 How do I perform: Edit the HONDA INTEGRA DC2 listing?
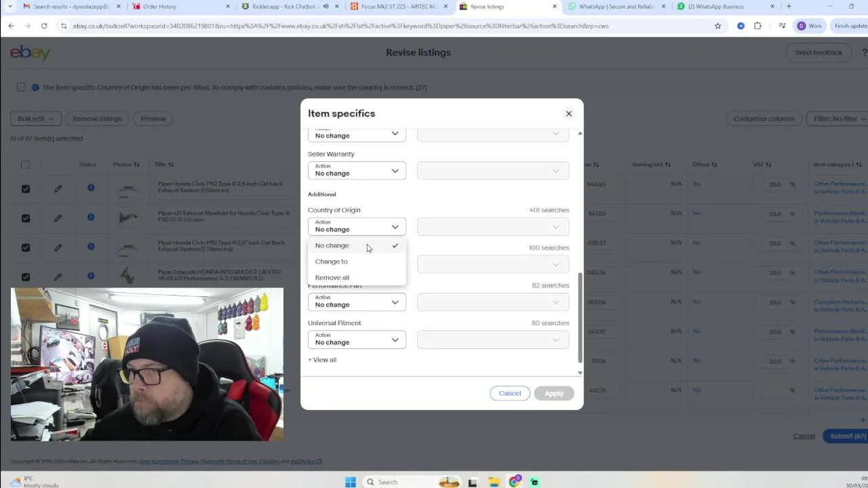[58, 277]
